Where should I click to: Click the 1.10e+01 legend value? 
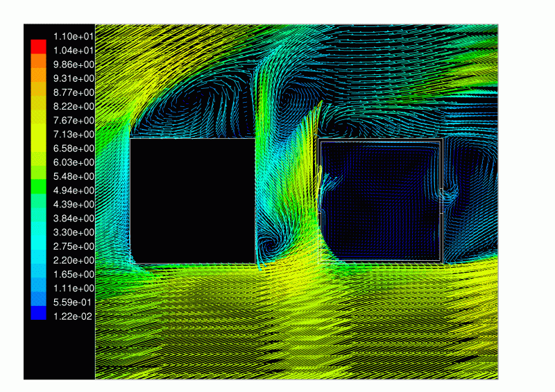click(74, 37)
